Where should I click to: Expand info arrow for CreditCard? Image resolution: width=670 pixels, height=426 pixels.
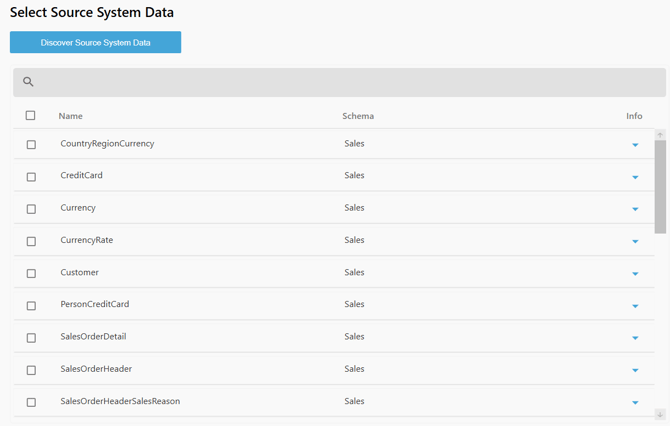(x=635, y=177)
